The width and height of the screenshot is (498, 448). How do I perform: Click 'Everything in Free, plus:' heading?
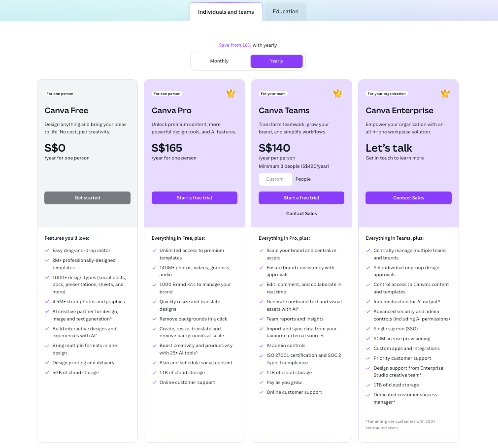point(178,238)
